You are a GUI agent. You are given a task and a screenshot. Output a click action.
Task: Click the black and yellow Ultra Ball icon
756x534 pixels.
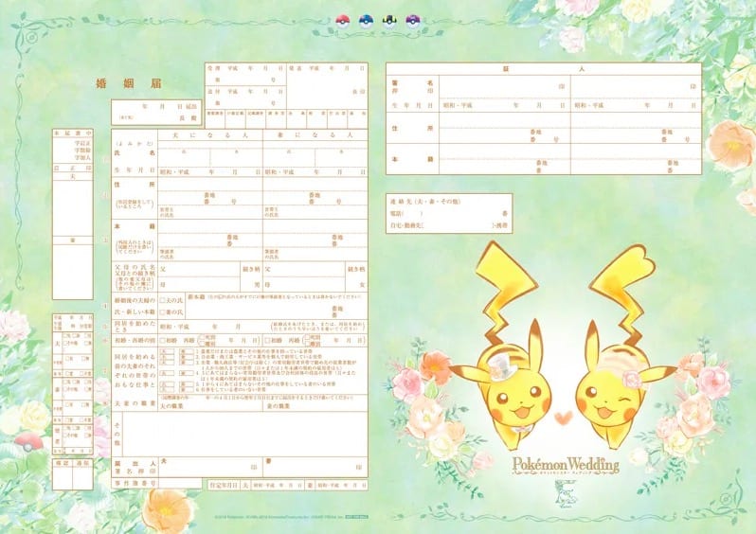pyautogui.click(x=388, y=19)
